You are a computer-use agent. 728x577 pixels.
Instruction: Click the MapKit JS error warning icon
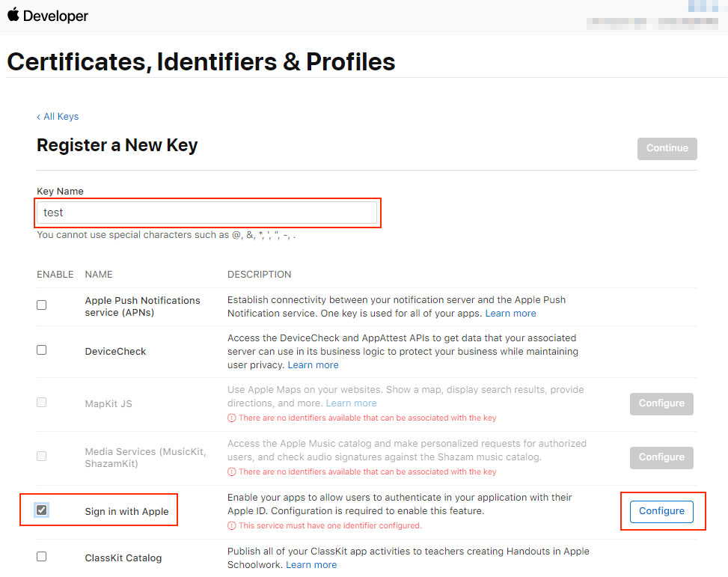pos(232,418)
